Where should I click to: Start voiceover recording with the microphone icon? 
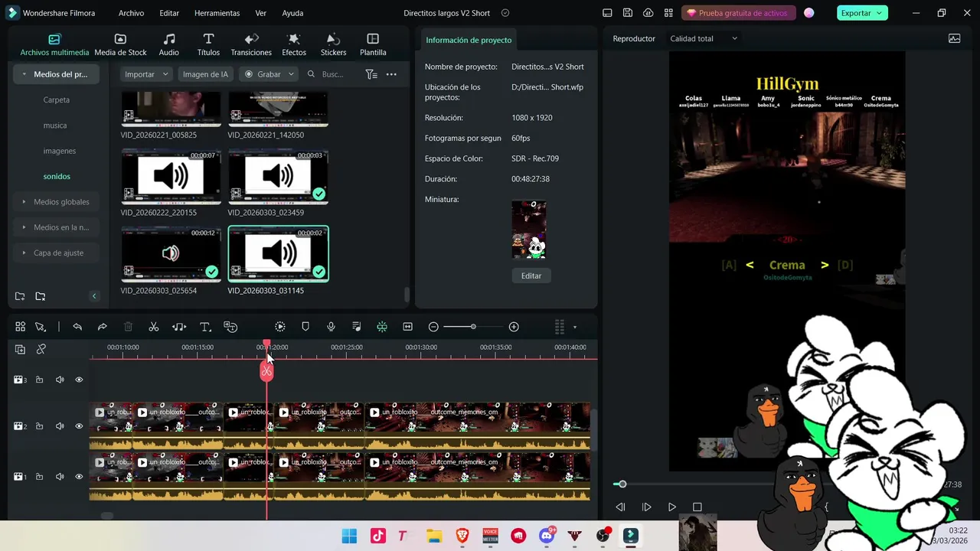tap(331, 327)
